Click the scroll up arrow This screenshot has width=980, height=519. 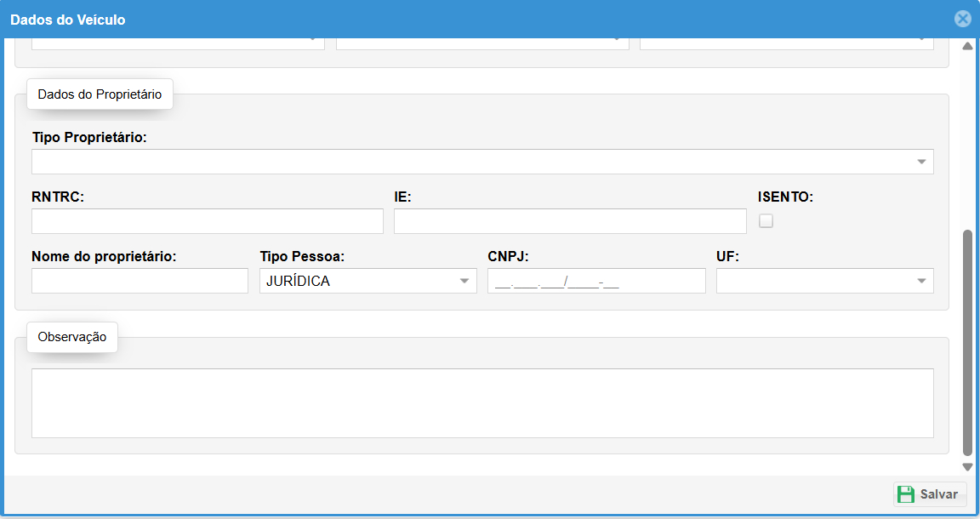pyautogui.click(x=967, y=47)
